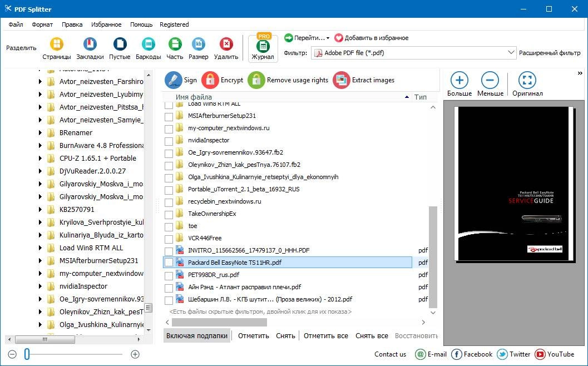Check the Шебаршин Л.В. pdf box
The width and height of the screenshot is (588, 366).
pyautogui.click(x=169, y=300)
